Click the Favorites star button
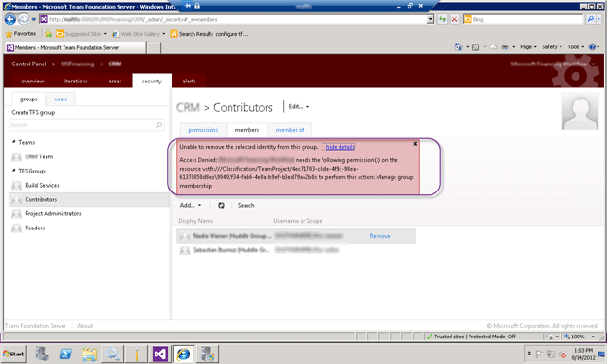 [21, 34]
